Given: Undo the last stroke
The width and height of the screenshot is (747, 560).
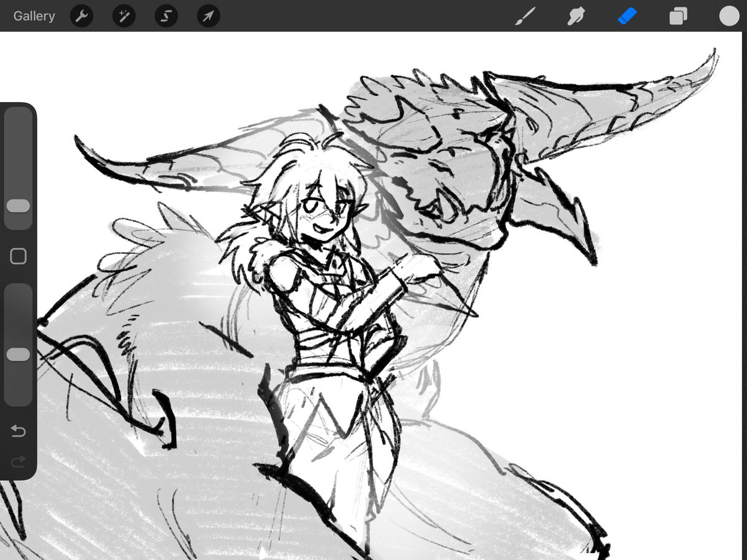Looking at the screenshot, I should coord(18,431).
